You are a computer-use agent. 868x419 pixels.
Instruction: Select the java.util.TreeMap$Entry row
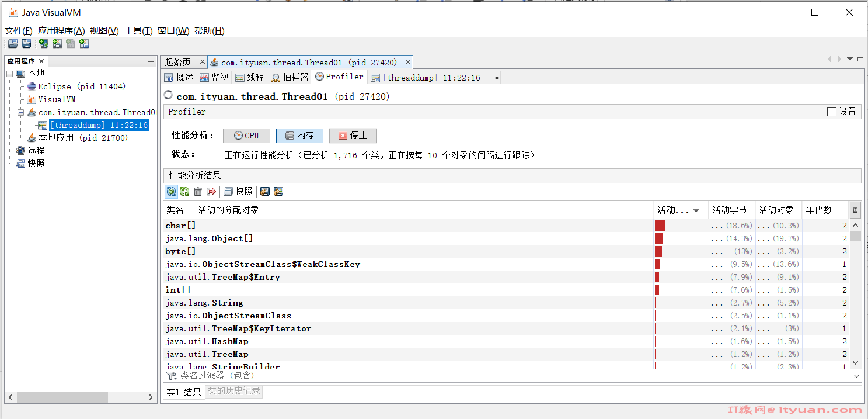click(507, 277)
